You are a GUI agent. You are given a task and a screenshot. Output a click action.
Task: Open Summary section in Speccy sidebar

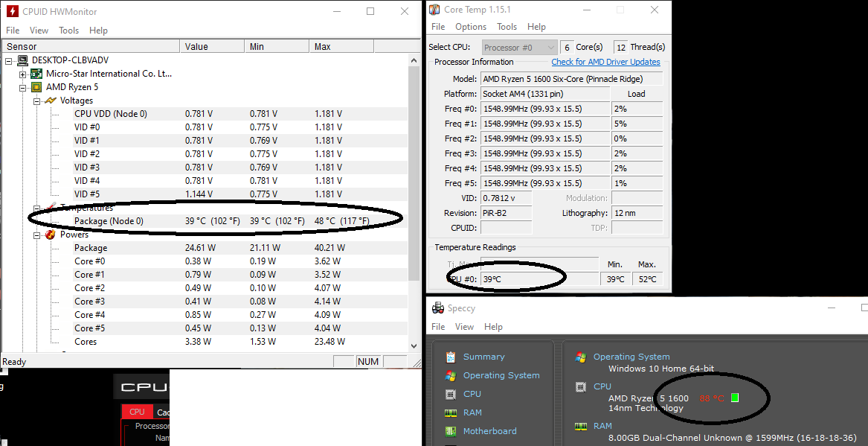pos(483,357)
